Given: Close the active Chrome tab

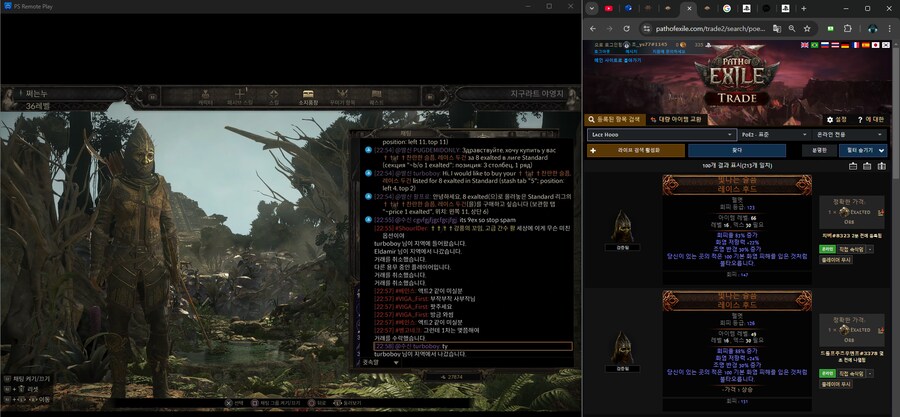Looking at the screenshot, I should coord(689,9).
